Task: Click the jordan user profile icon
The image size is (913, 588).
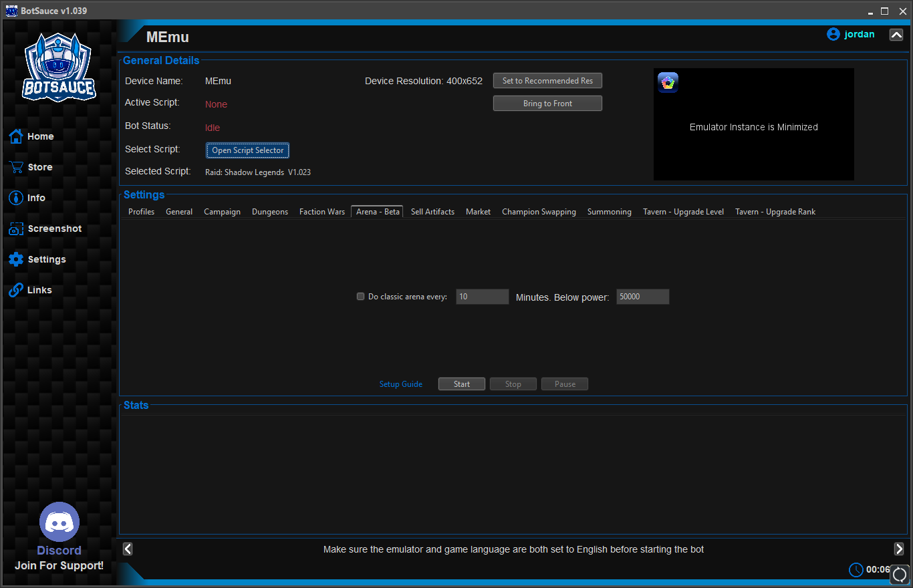Action: click(833, 34)
